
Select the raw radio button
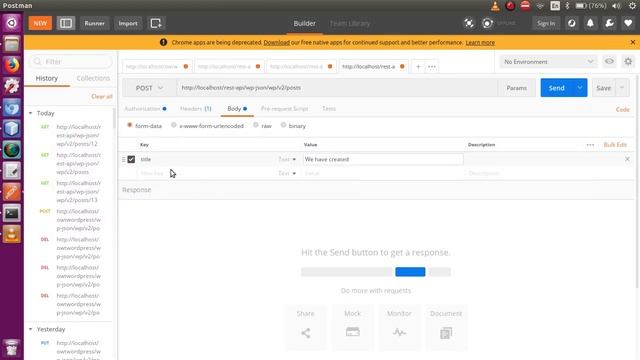(256, 125)
